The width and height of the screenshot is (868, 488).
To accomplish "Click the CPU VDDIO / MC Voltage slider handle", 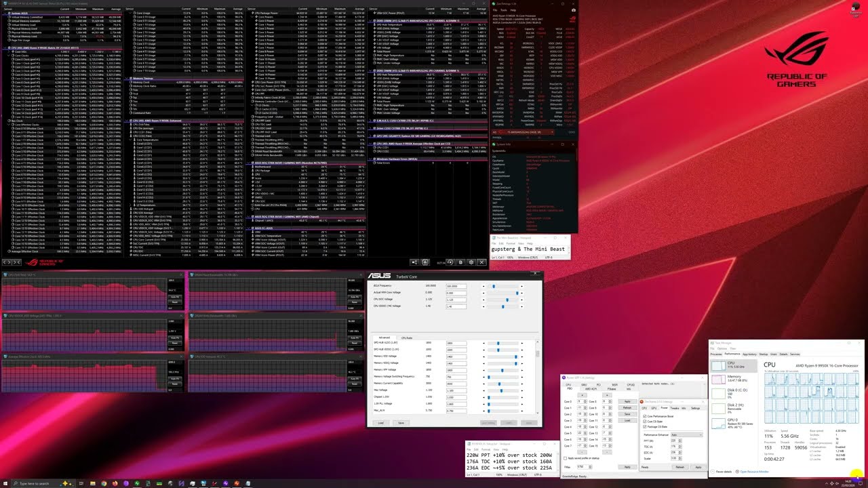I will [502, 306].
